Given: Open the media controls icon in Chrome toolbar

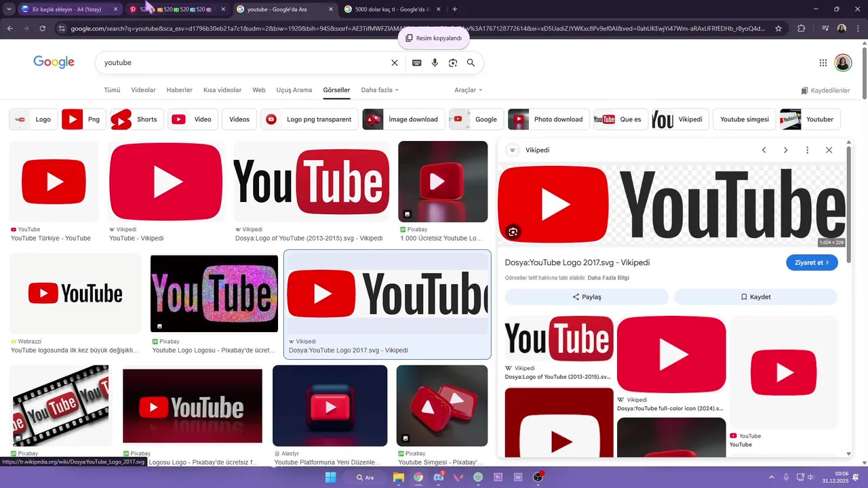Looking at the screenshot, I should pos(825,28).
